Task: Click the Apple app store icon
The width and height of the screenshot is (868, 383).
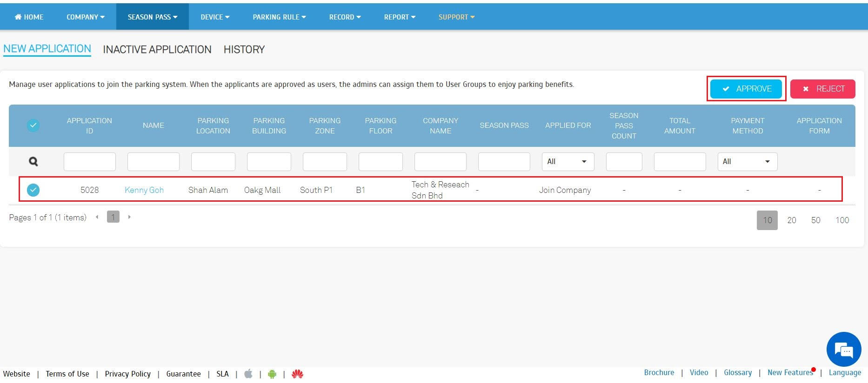Action: [248, 374]
